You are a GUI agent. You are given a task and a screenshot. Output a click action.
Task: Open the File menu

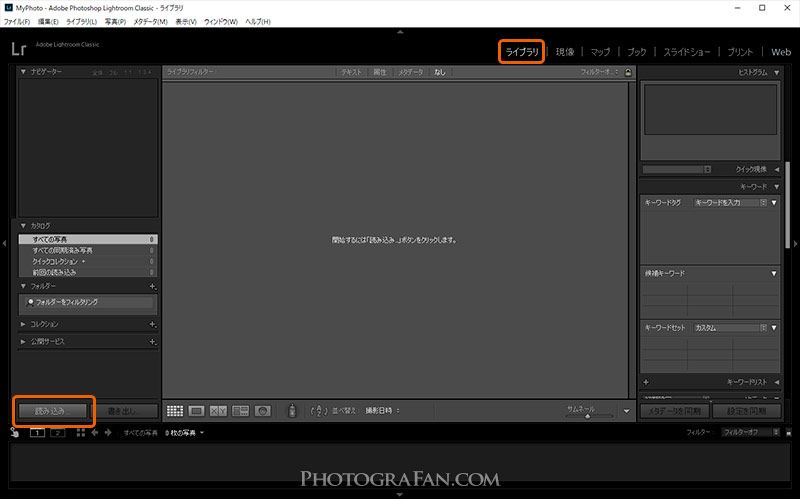pos(17,22)
